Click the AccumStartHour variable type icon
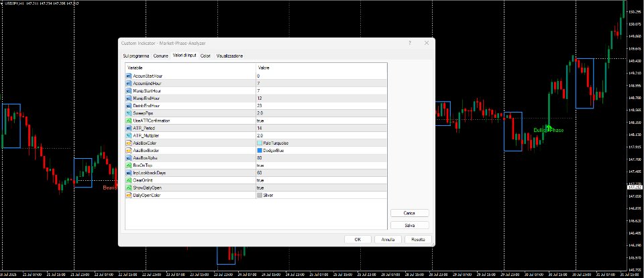The height and width of the screenshot is (278, 644). [129, 76]
